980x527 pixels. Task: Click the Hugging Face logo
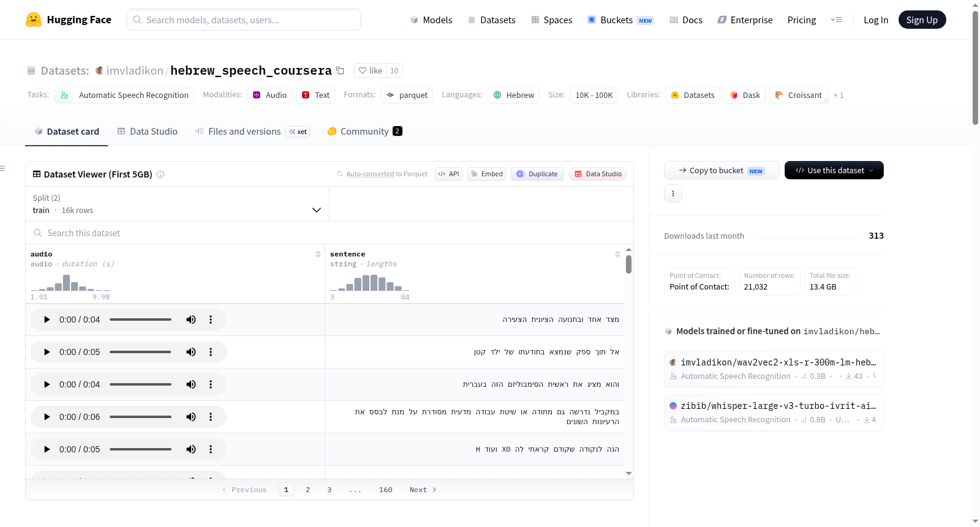pyautogui.click(x=69, y=20)
